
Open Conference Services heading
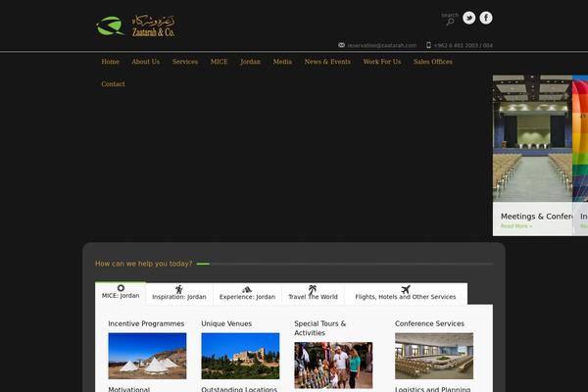(x=429, y=323)
